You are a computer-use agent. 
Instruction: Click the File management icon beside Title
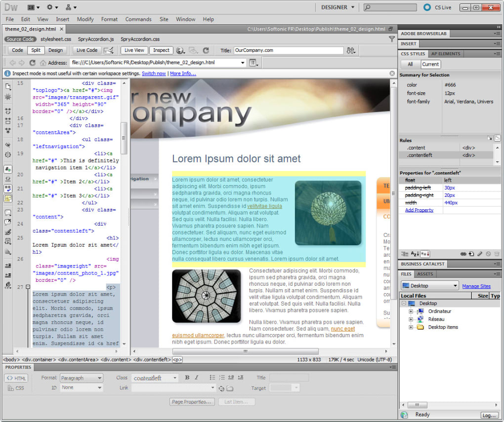point(351,50)
